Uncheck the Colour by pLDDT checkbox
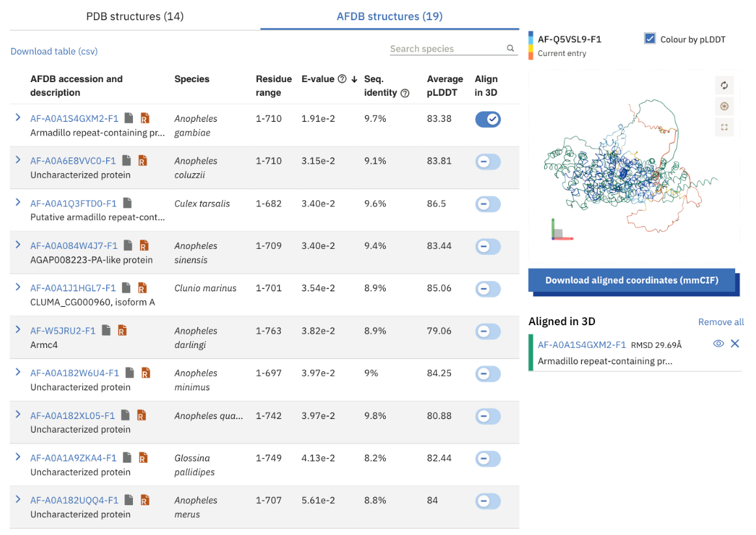The width and height of the screenshot is (756, 535). pos(650,39)
